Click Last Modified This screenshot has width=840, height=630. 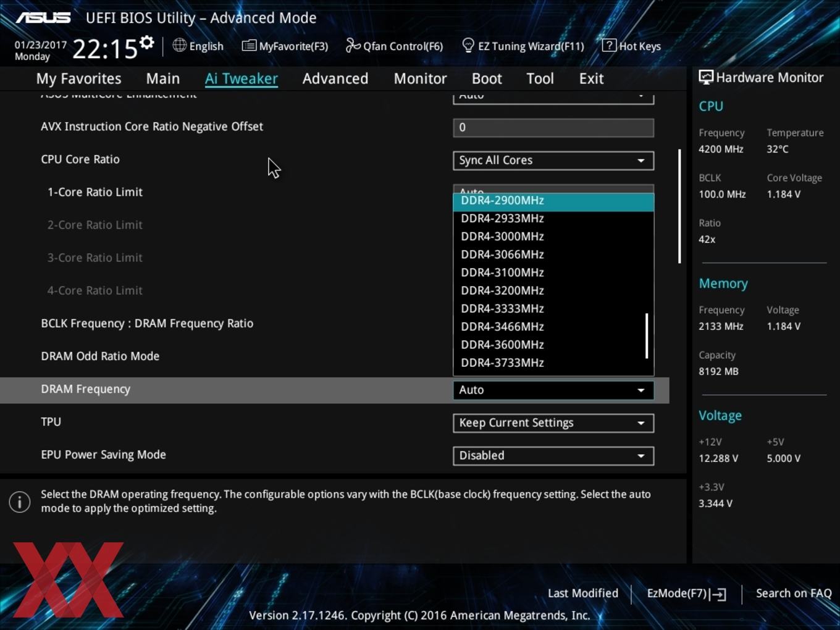coord(583,594)
